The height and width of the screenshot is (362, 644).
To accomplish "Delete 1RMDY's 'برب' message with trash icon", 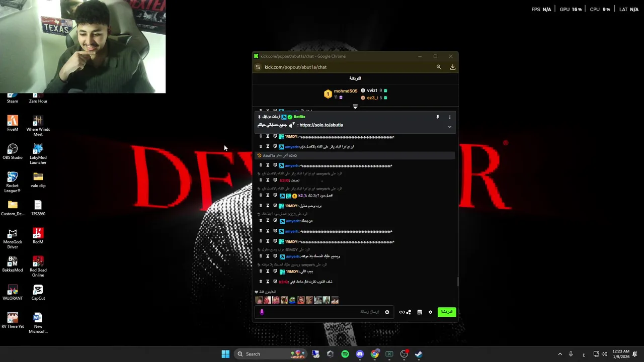I will point(261,206).
